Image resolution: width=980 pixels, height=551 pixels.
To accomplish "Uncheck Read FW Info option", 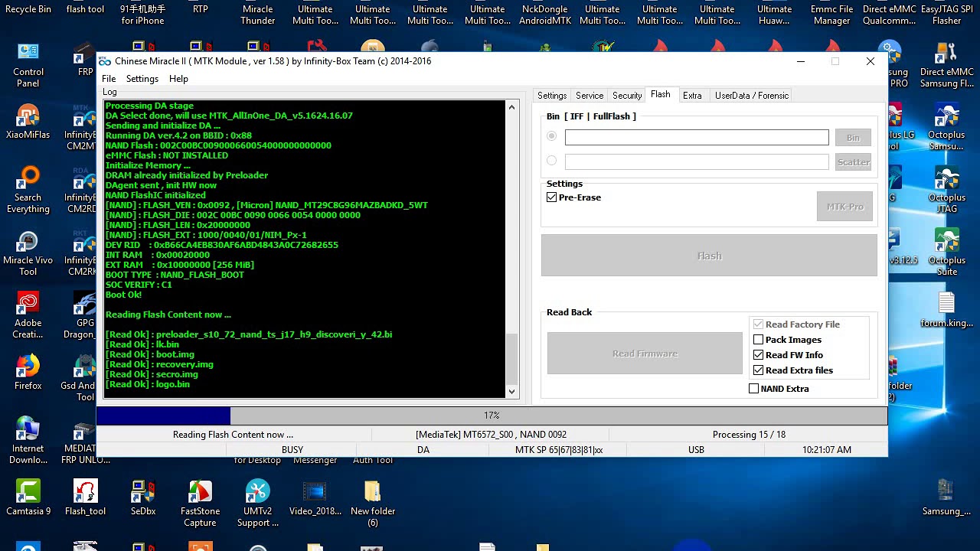I will tap(759, 355).
